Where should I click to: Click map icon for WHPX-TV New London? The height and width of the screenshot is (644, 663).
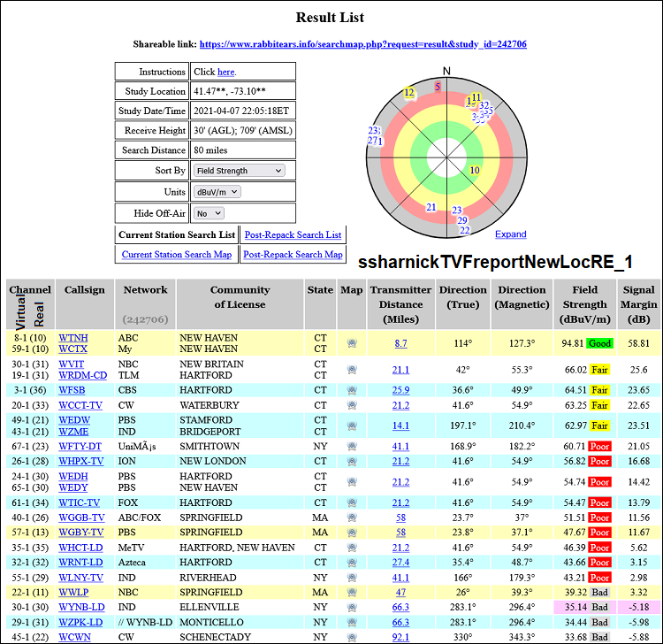tap(352, 461)
